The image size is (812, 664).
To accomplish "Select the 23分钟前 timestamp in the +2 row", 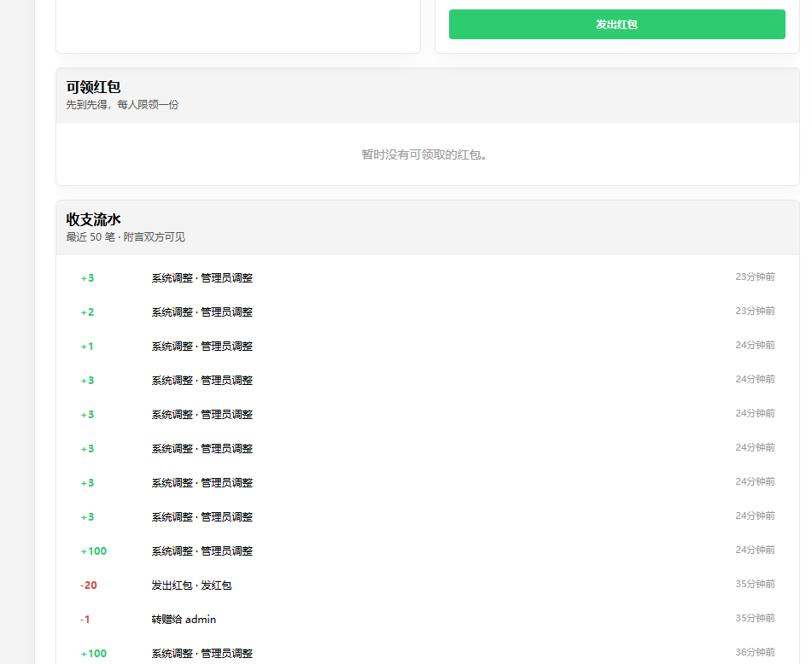I will point(755,311).
